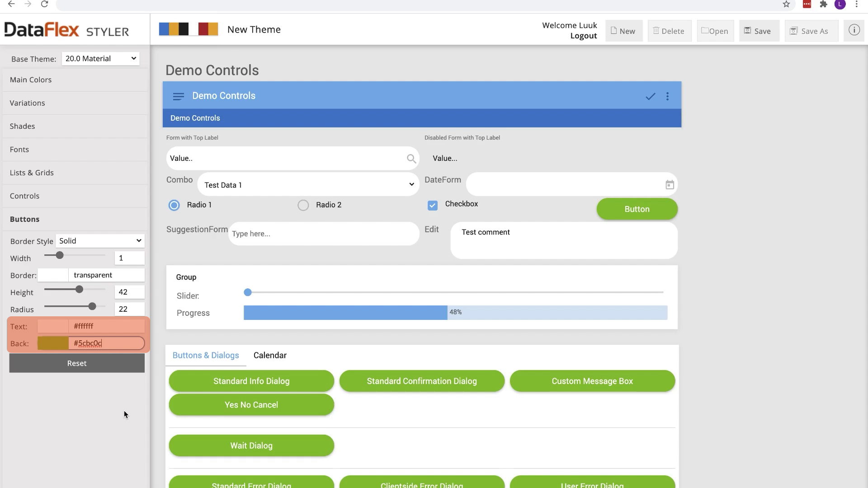Screen dimensions: 868x488
Task: Reload the page with browser refresh icon
Action: (x=44, y=4)
